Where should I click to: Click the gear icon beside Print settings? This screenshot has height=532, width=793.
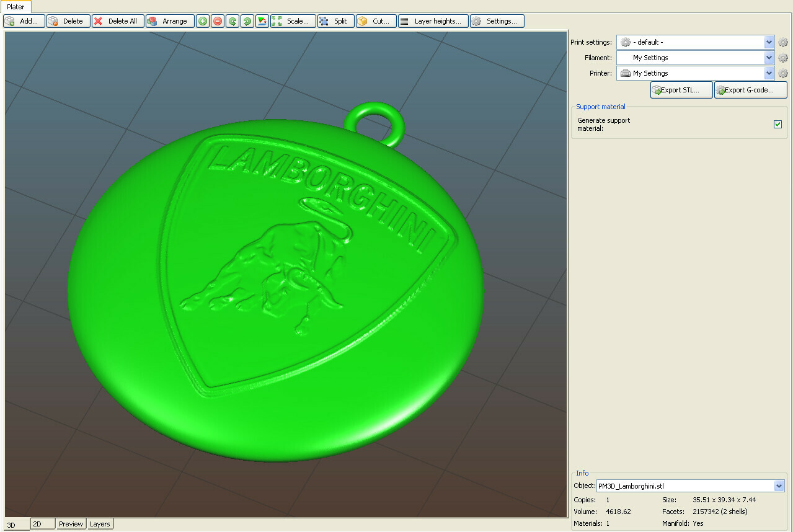[x=783, y=42]
